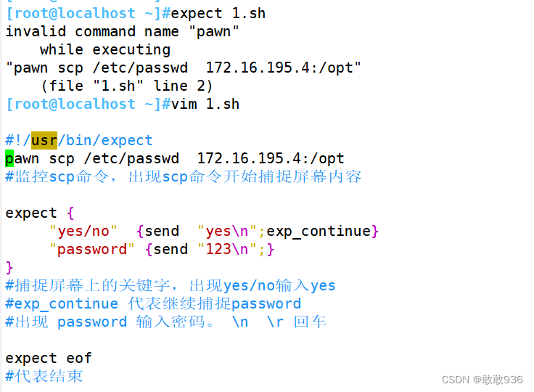The height and width of the screenshot is (392, 534).
Task: Click the comment starting with #exp_continue
Action: coord(153,303)
